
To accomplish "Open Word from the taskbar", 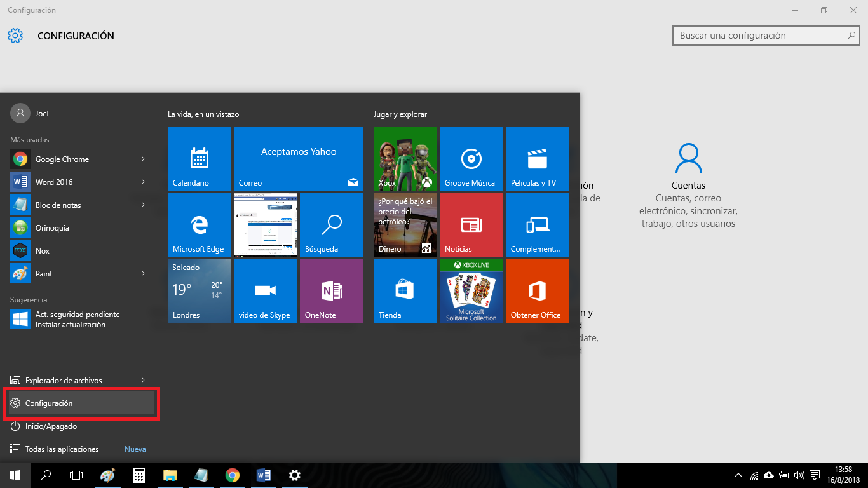I will click(263, 475).
